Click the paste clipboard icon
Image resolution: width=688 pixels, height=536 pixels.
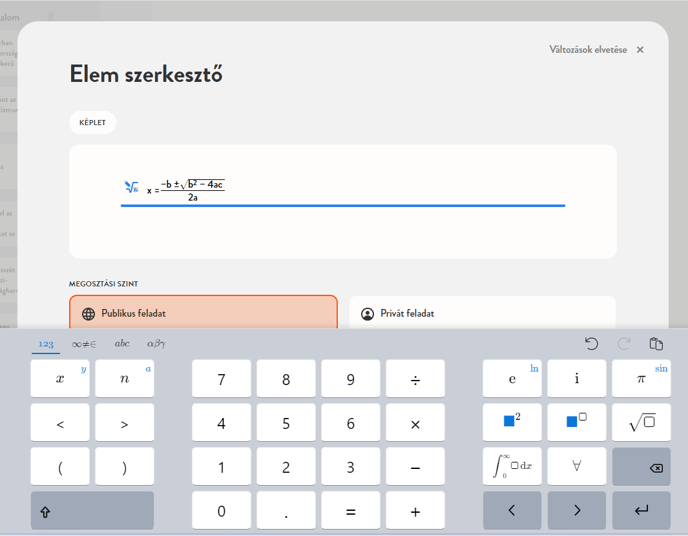(656, 344)
